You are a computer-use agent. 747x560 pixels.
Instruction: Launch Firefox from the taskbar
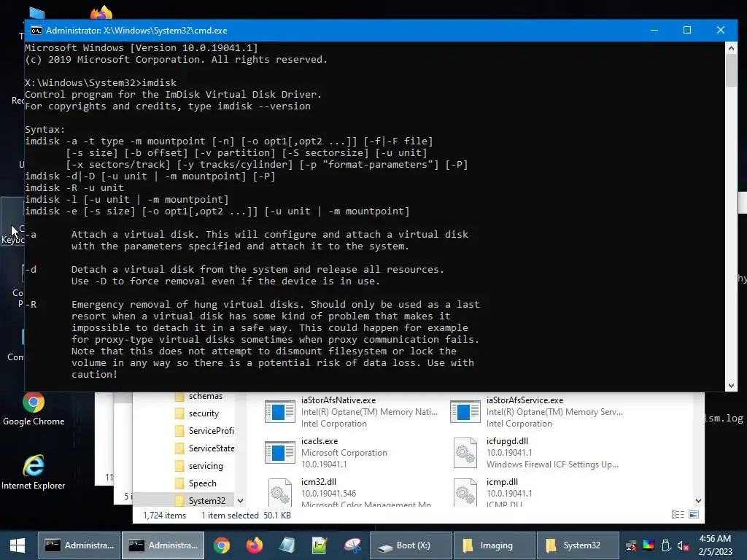[255, 545]
